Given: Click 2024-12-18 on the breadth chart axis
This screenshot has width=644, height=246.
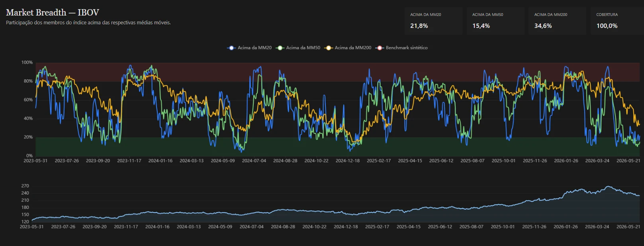Looking at the screenshot, I should (348, 161).
